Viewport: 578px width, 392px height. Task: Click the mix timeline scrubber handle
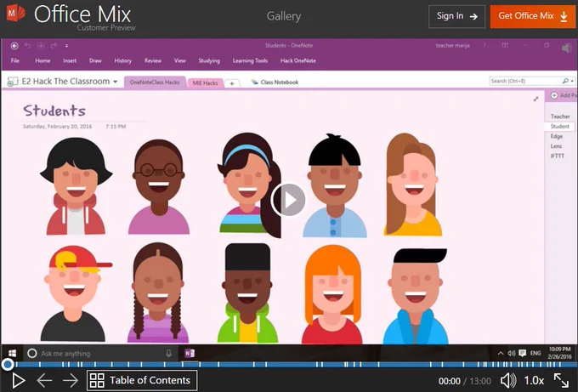click(7, 365)
